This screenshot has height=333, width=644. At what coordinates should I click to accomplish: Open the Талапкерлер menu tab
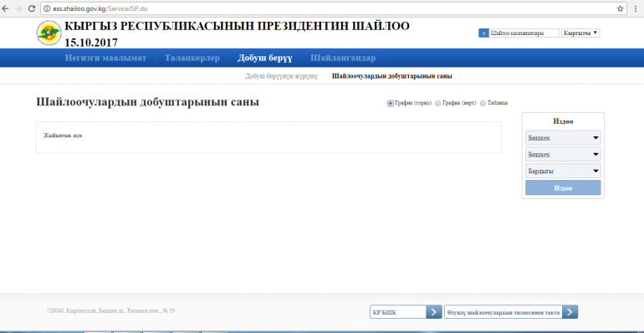(x=192, y=58)
